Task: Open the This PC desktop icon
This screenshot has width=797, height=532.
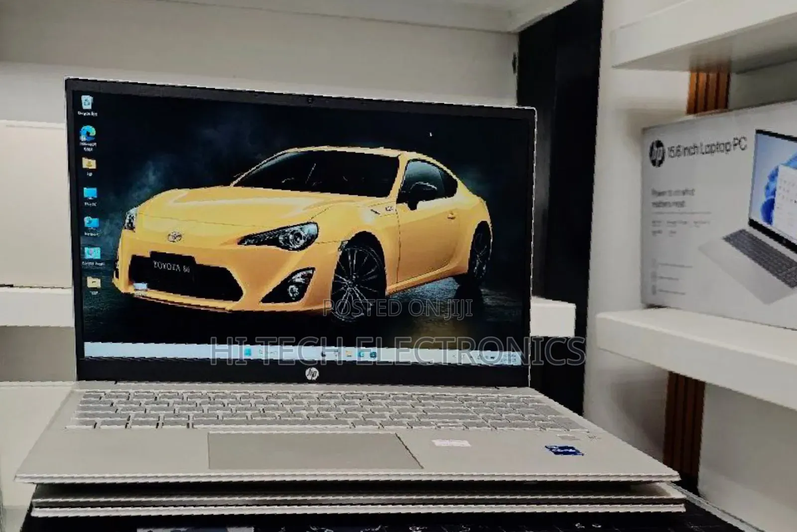Action: click(90, 196)
